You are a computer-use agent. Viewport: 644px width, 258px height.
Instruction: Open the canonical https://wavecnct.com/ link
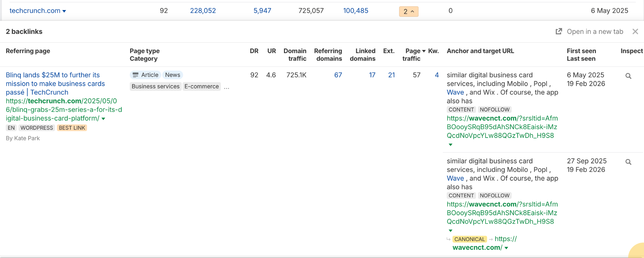[485, 243]
